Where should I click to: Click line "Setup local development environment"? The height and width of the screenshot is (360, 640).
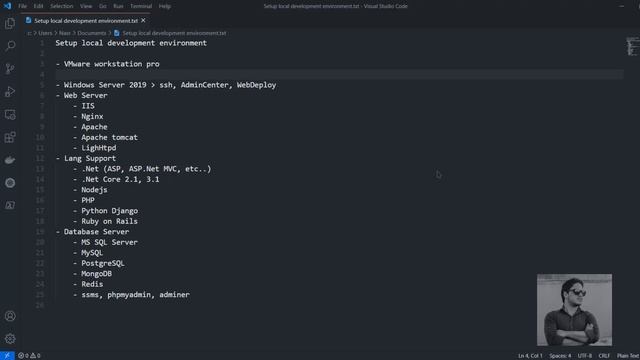[x=131, y=43]
